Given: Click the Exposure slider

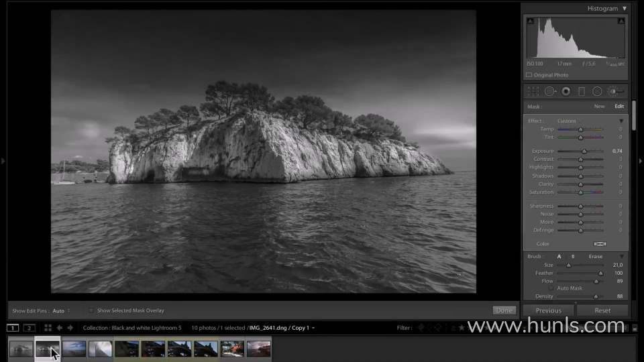Looking at the screenshot, I should [580, 151].
